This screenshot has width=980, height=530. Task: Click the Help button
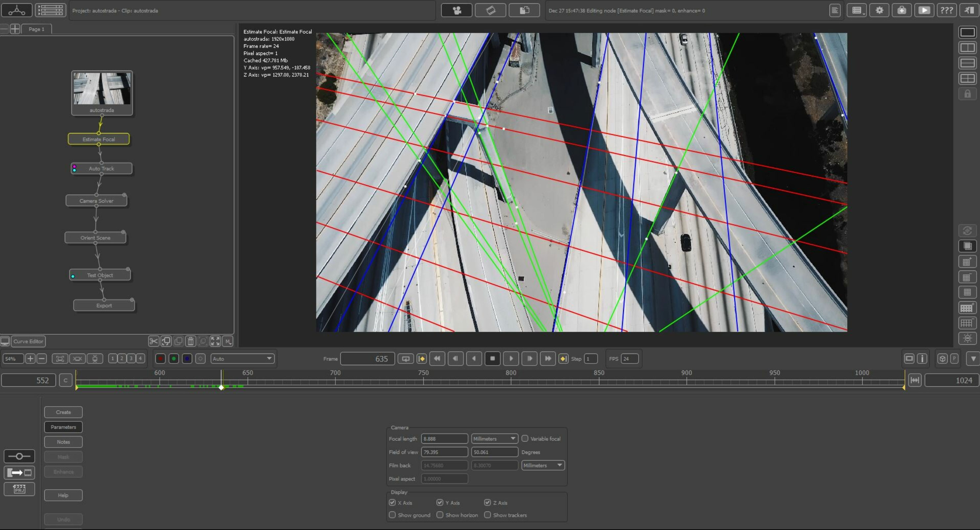pos(63,495)
